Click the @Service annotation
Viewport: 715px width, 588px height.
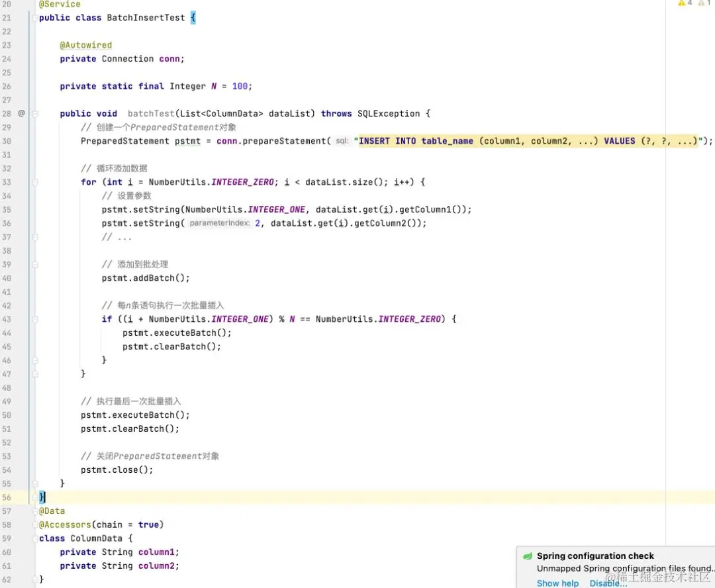click(x=60, y=4)
